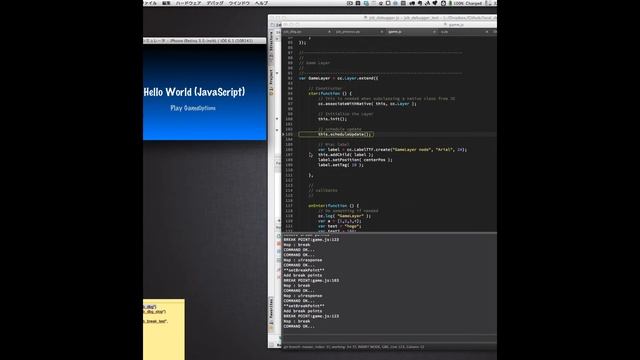
Task: Click the battery 100% Charged status
Action: pyautogui.click(x=465, y=3)
